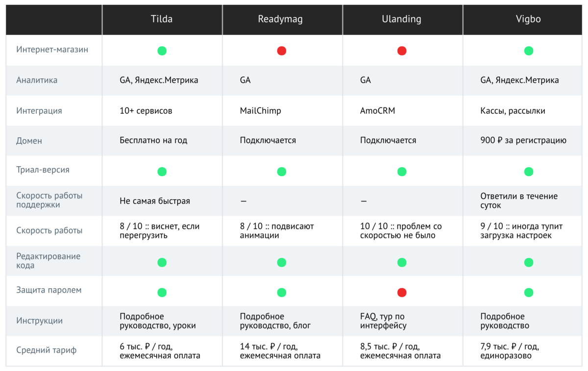Click Readymag's green dot for Редактирование кода
Viewport: 588px width, 371px height.
[281, 262]
